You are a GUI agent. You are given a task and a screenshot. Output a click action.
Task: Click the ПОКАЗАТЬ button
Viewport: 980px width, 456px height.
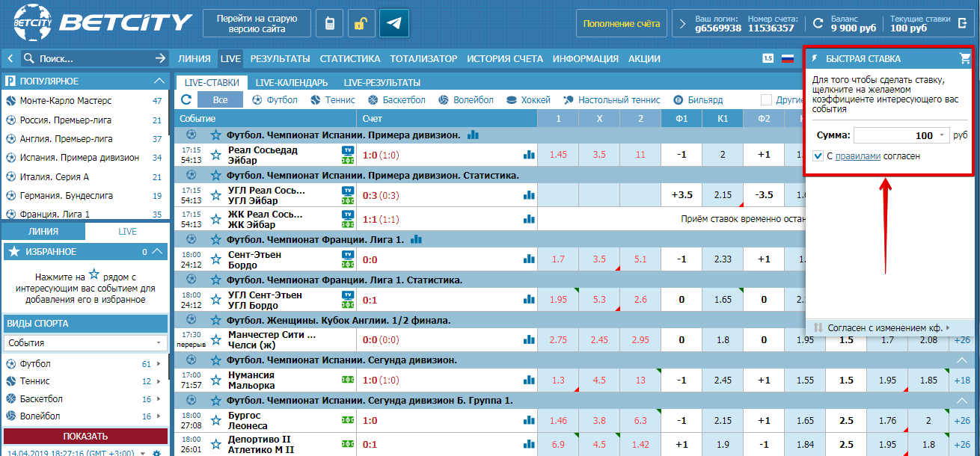pyautogui.click(x=85, y=436)
